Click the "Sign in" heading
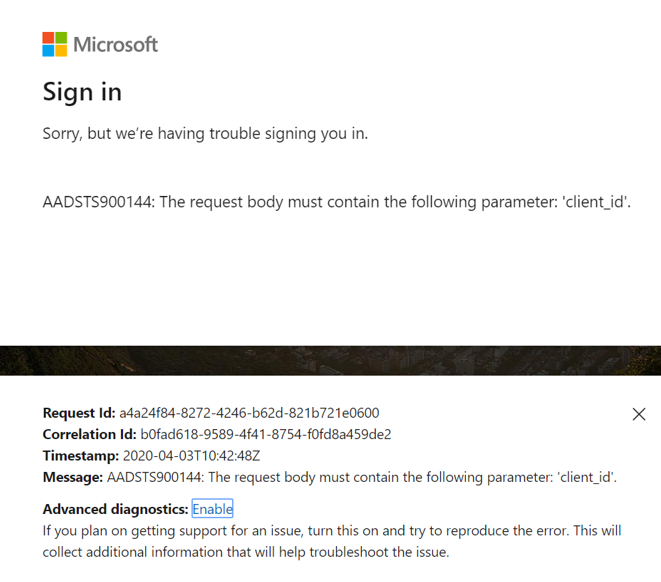661x582 pixels. coord(82,92)
